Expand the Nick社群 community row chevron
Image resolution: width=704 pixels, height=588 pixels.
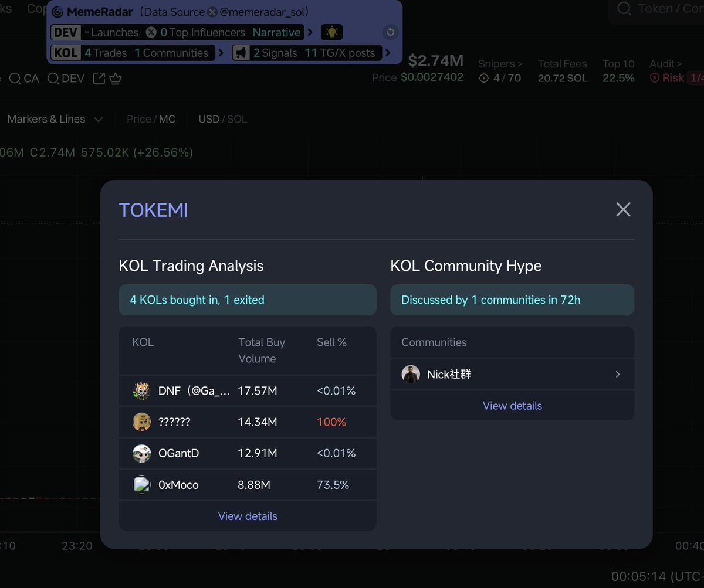(x=618, y=374)
